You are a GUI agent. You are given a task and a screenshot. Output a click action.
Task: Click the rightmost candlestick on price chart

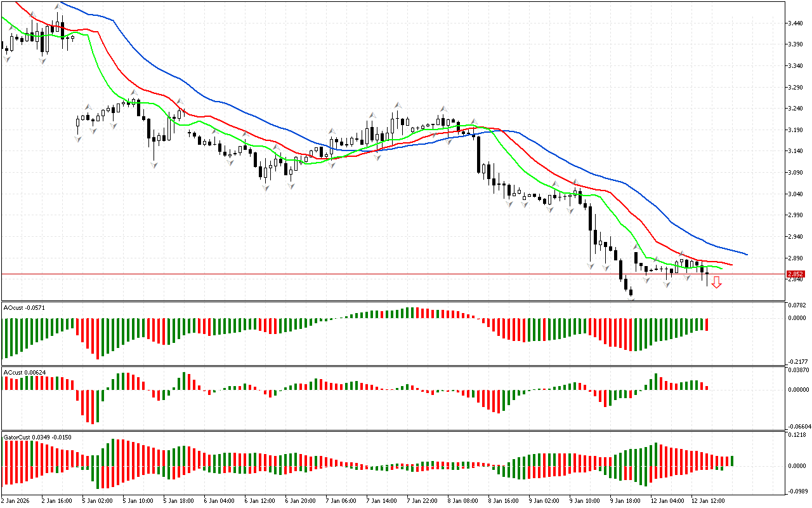[707, 274]
